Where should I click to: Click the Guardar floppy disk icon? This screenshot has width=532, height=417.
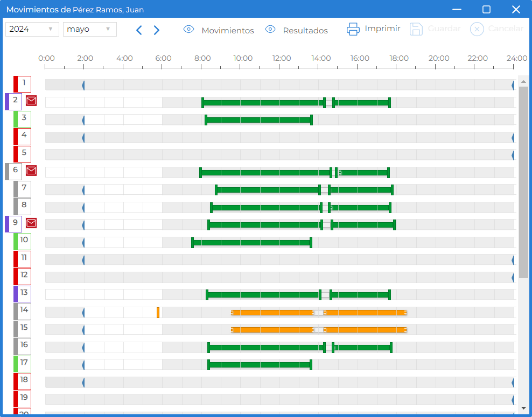tap(416, 29)
